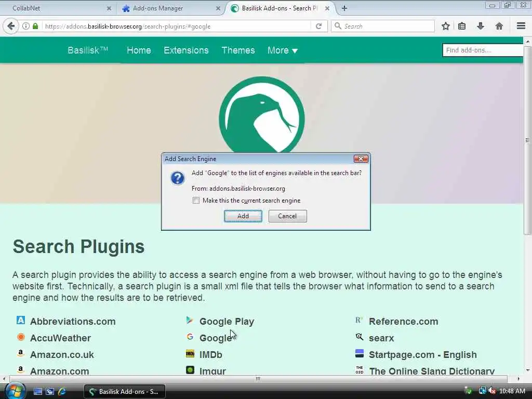This screenshot has width=532, height=399.
Task: Open the Reference.com plugin link
Action: (403, 321)
